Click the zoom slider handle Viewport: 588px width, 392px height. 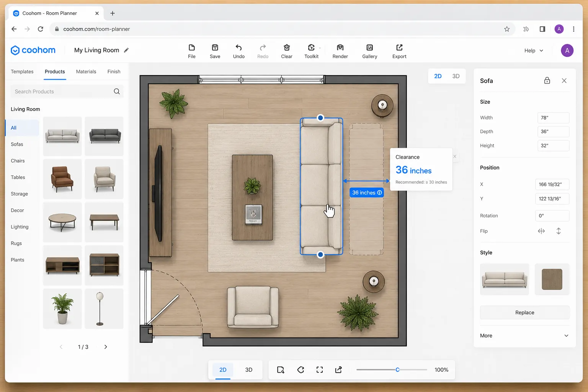397,370
